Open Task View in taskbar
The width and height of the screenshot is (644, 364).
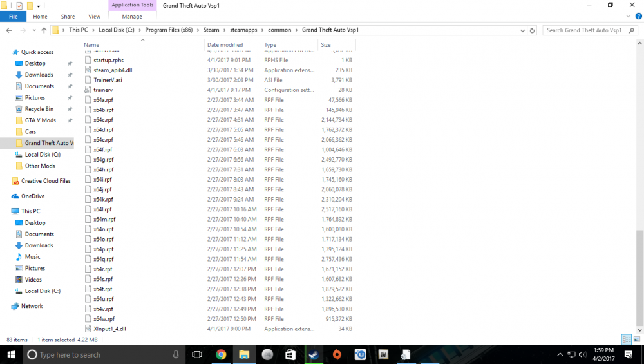coord(197,354)
